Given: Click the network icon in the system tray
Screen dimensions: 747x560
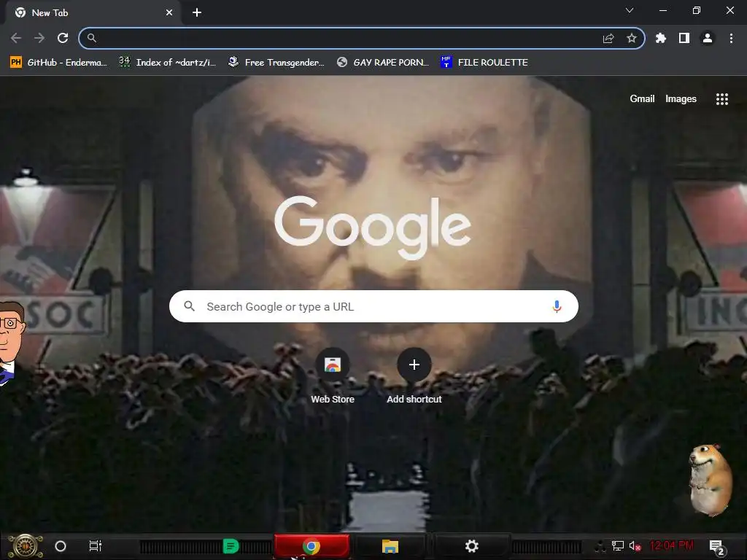Looking at the screenshot, I should point(618,546).
